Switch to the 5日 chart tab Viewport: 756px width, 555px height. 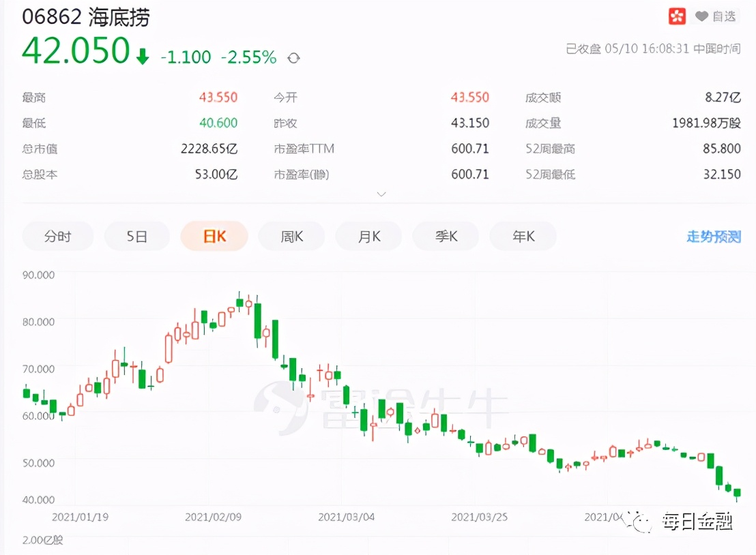pyautogui.click(x=137, y=236)
